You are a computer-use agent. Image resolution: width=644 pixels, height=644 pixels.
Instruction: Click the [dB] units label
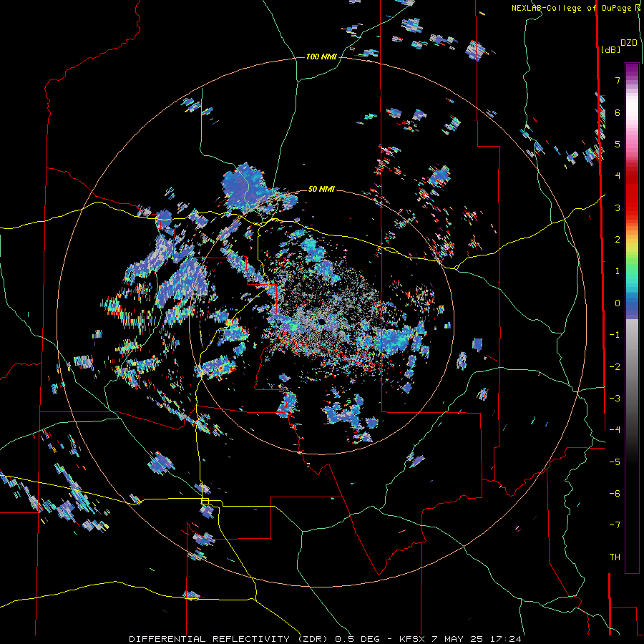click(610, 49)
